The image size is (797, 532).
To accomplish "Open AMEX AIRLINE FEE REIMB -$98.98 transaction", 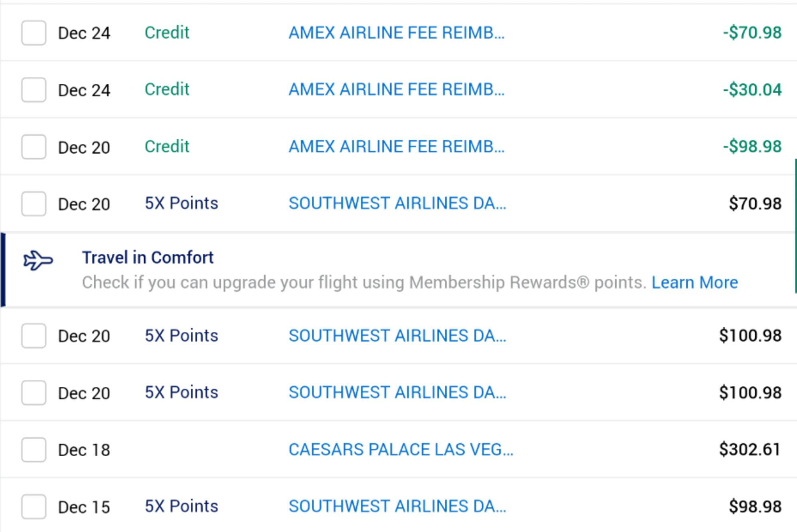I will [396, 146].
